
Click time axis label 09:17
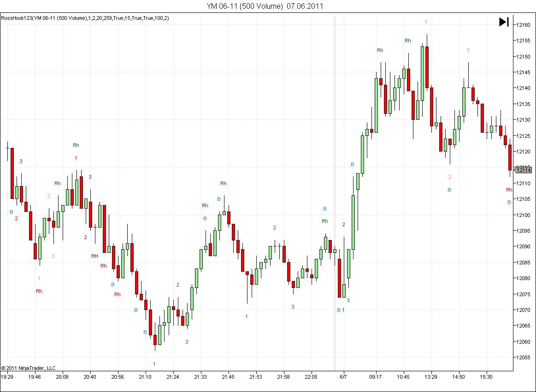376,377
